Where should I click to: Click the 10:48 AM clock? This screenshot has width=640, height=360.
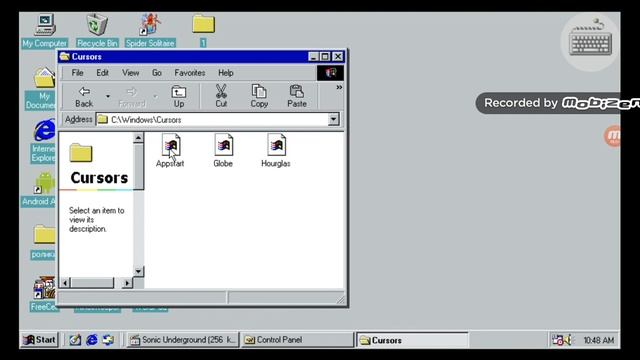(x=598, y=340)
